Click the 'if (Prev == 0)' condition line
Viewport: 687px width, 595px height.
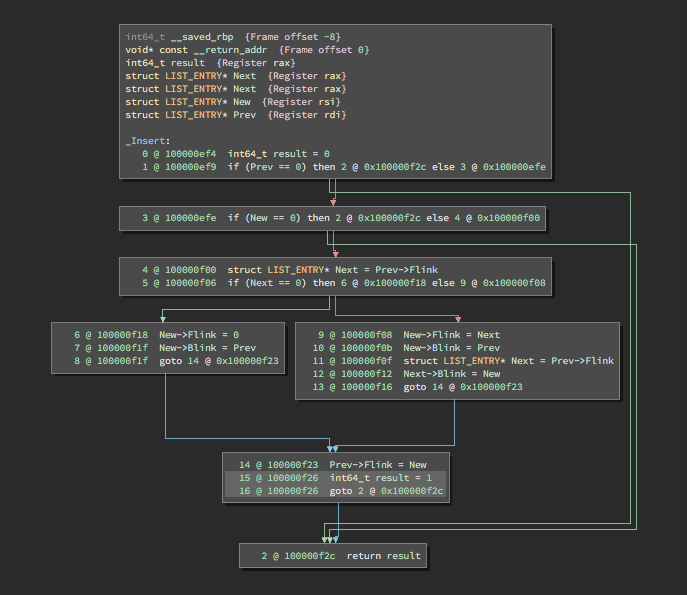(269, 166)
